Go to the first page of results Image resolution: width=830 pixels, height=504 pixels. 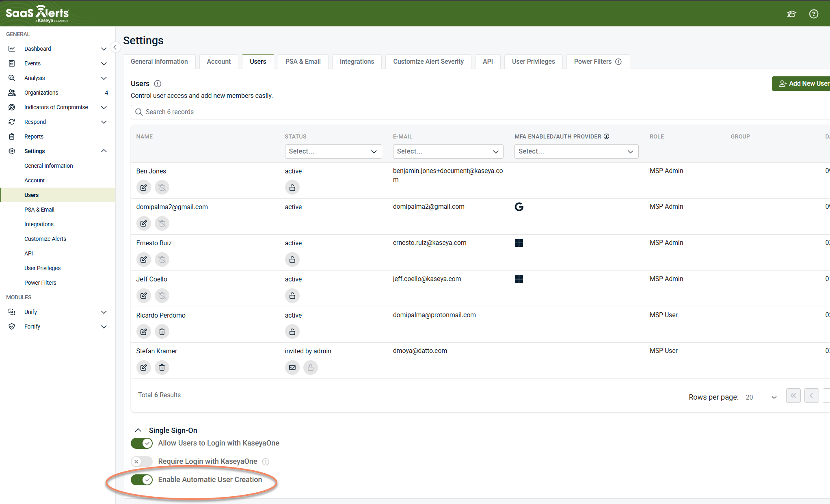pyautogui.click(x=793, y=396)
